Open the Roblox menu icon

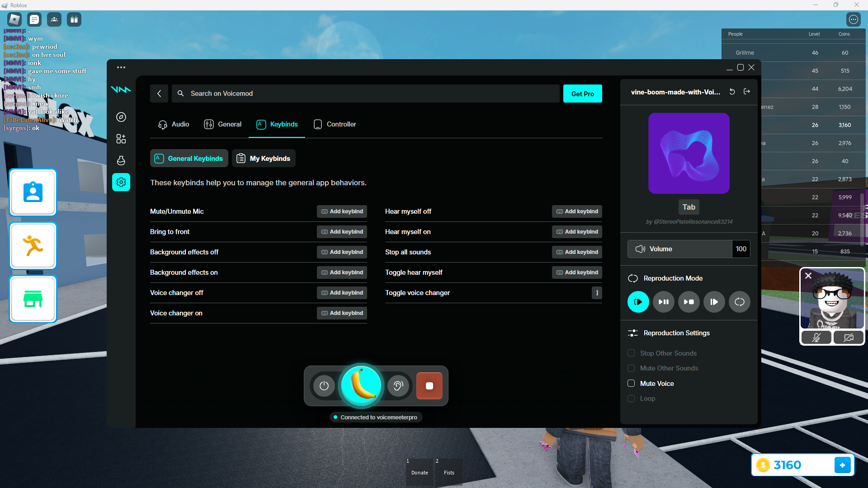coord(14,19)
